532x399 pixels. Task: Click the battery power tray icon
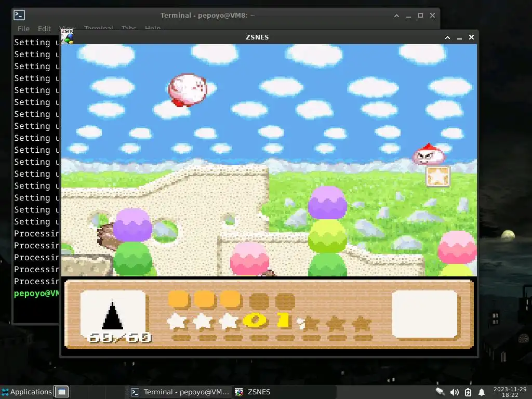pos(468,392)
